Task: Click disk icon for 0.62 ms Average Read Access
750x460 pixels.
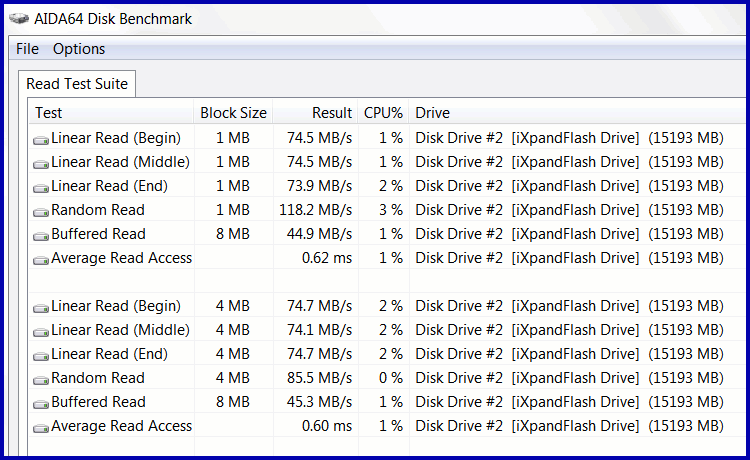Action: point(41,259)
